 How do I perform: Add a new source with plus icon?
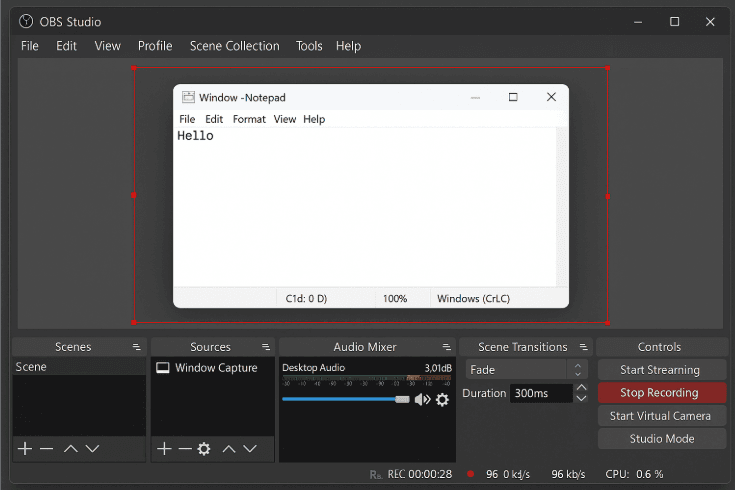(x=164, y=449)
